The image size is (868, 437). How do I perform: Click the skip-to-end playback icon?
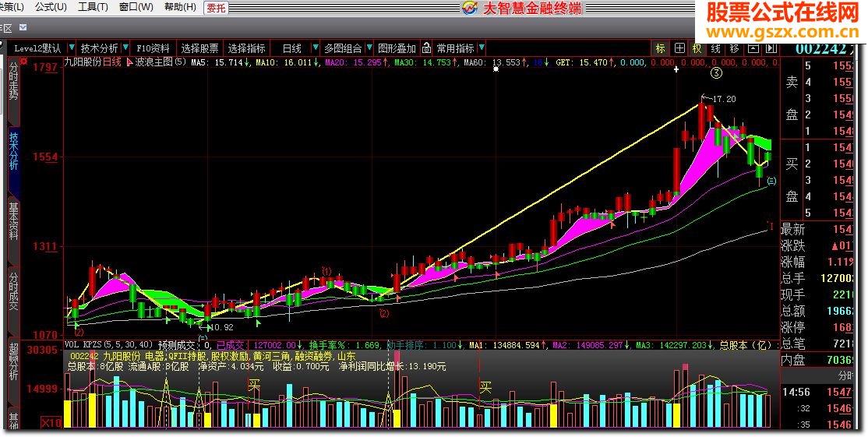pos(771,48)
